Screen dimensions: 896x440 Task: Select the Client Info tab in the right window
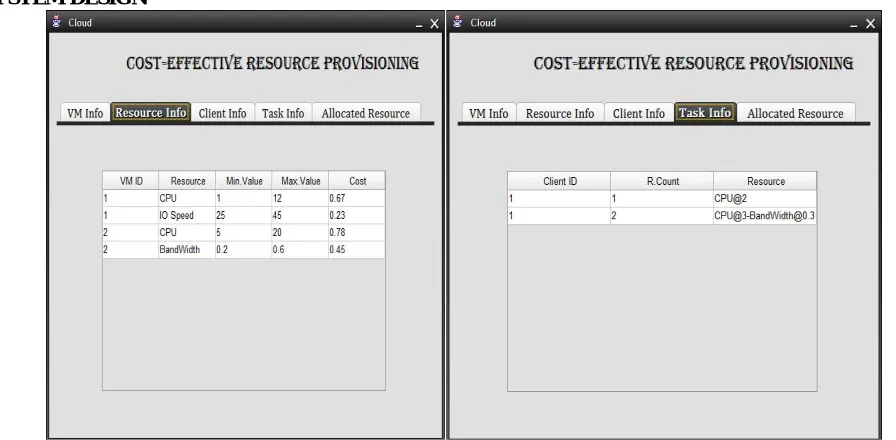tap(639, 113)
